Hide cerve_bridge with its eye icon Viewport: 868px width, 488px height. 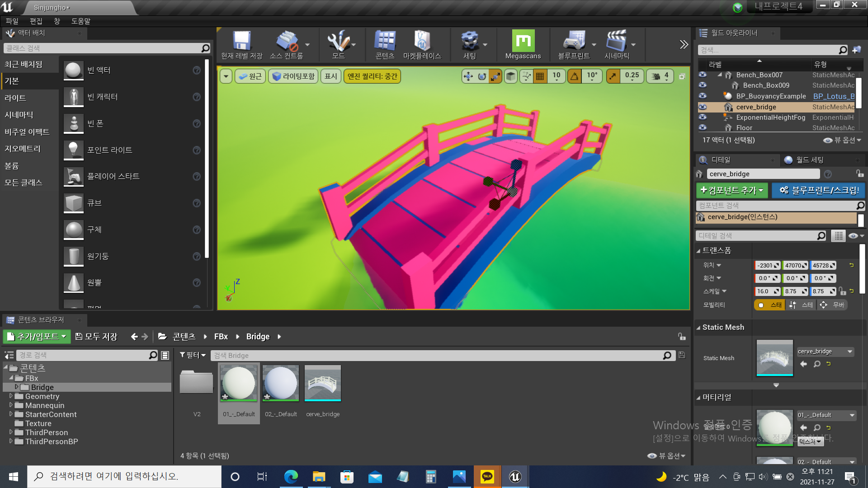[702, 107]
